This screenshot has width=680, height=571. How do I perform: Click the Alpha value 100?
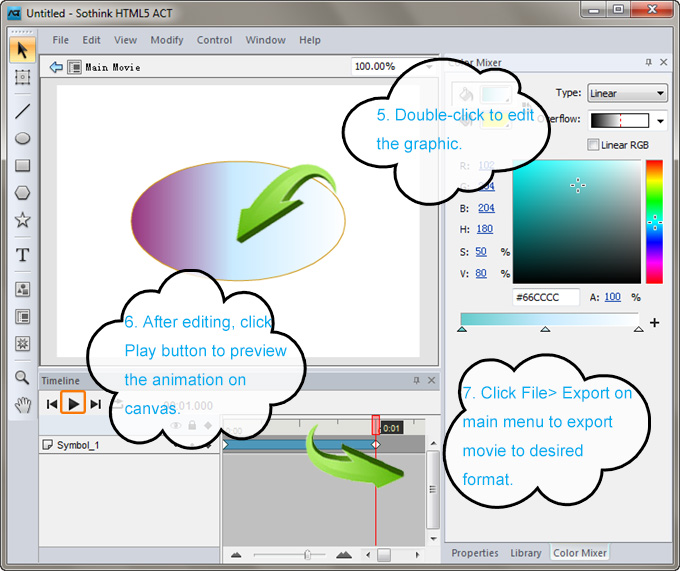pos(612,297)
